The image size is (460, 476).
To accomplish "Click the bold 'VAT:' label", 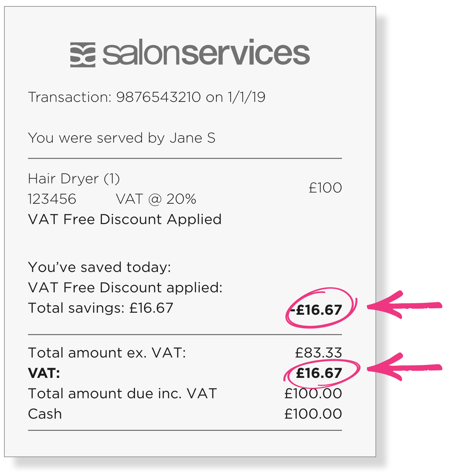I will click(44, 373).
